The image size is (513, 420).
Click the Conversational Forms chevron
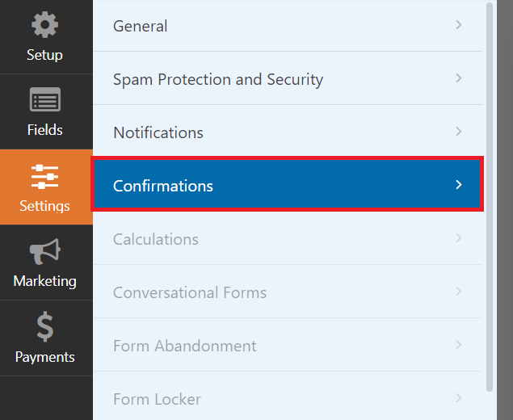click(x=459, y=292)
